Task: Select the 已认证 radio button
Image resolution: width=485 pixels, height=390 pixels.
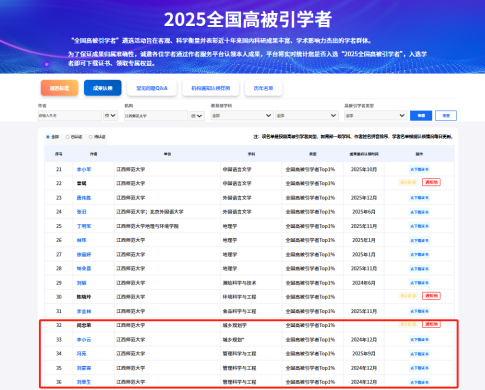Action: point(68,137)
